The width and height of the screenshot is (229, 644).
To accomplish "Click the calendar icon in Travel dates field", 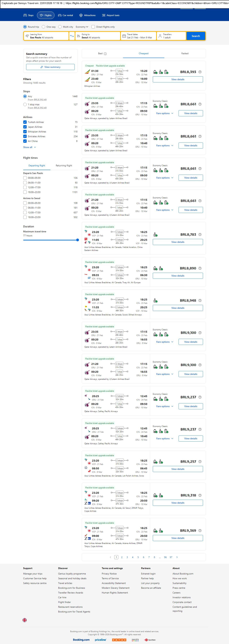I will 124,36.
